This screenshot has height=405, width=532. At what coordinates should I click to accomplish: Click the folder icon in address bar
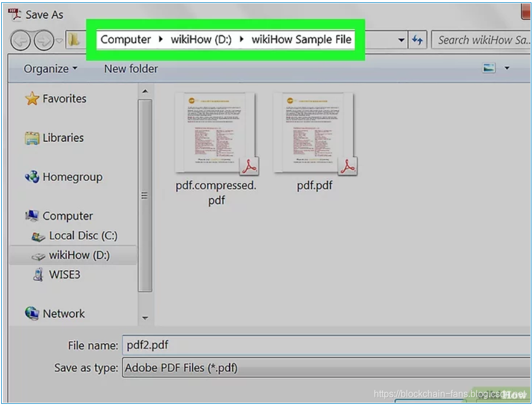[74, 40]
